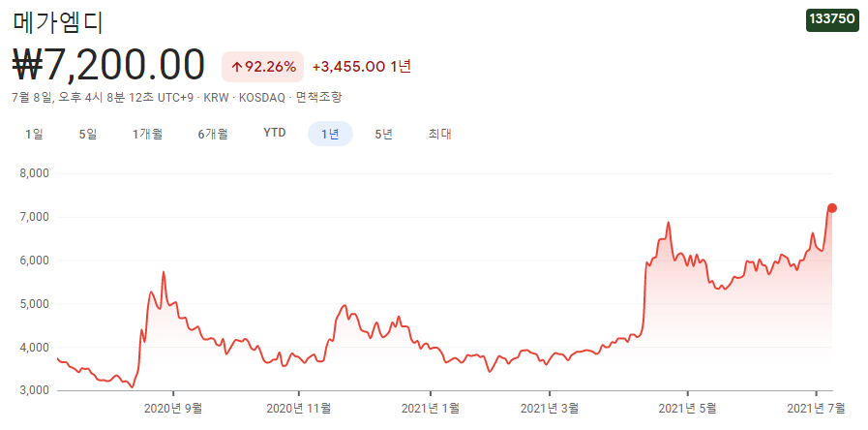The width and height of the screenshot is (868, 430).
Task: Click the 2021년 5월 axis label
Action: point(688,409)
